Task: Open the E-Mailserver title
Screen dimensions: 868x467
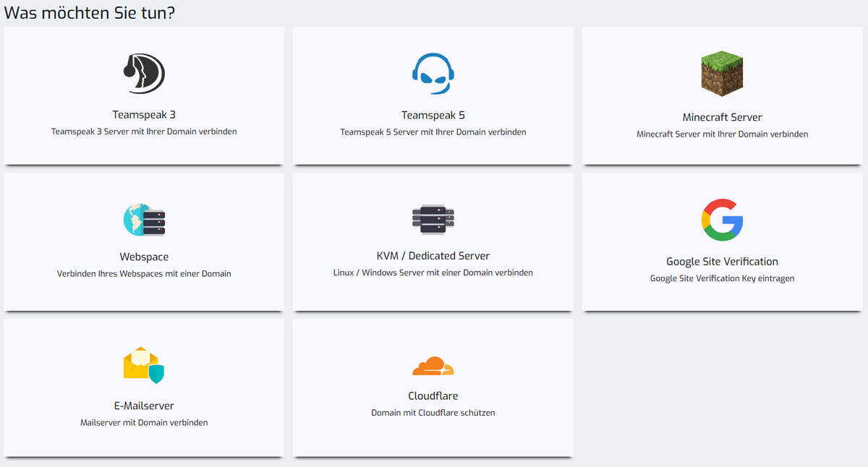Action: (x=144, y=406)
